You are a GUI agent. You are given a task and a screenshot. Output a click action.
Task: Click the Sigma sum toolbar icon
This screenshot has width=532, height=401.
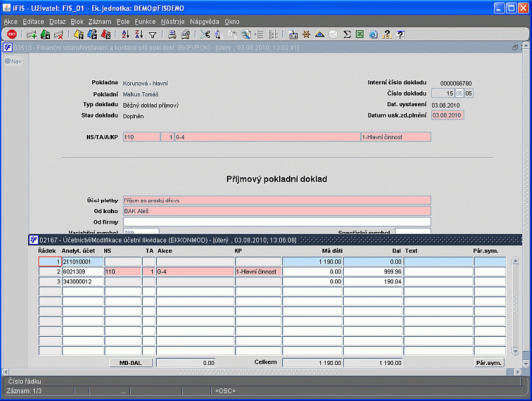(x=347, y=34)
